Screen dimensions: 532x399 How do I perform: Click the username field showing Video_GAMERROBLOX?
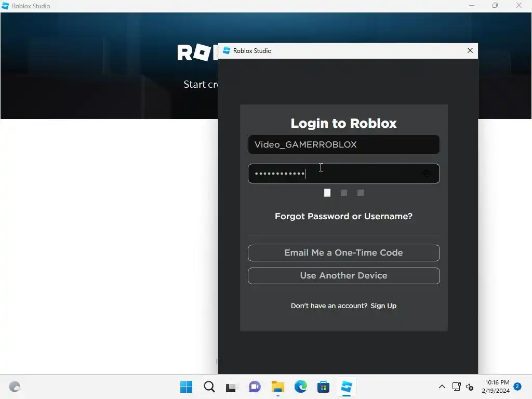click(344, 144)
